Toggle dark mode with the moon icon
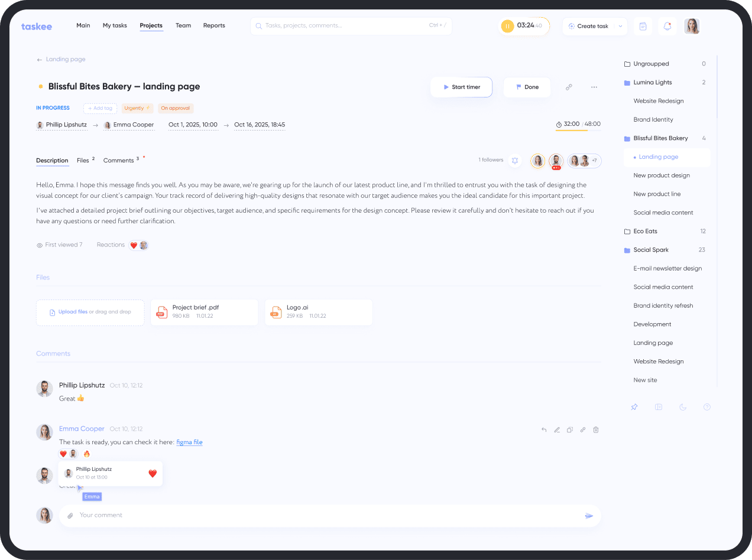Image resolution: width=752 pixels, height=560 pixels. tap(683, 407)
